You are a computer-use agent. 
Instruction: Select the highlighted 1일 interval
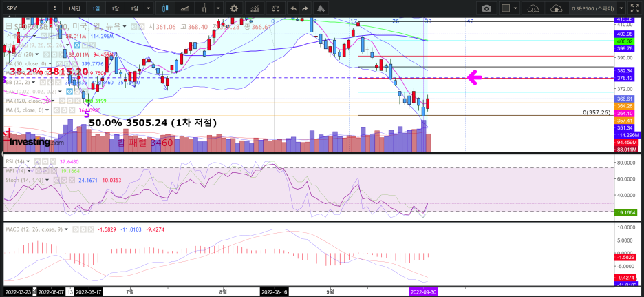96,8
